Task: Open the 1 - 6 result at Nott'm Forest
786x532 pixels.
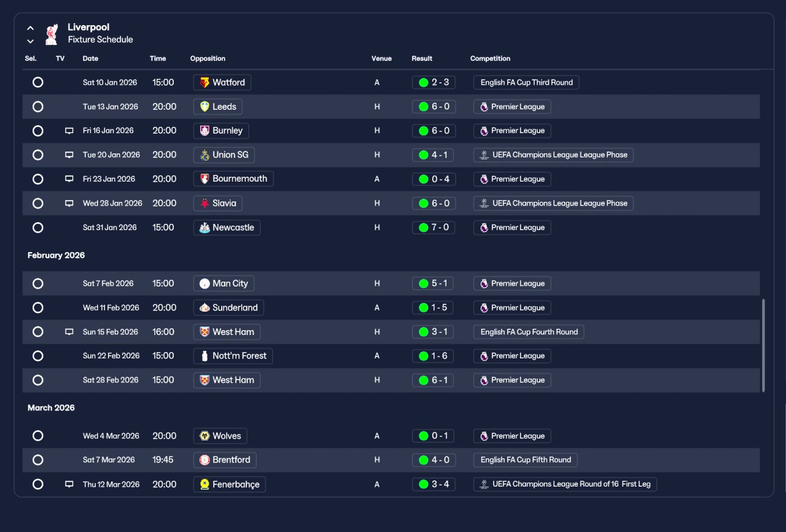Action: (434, 356)
